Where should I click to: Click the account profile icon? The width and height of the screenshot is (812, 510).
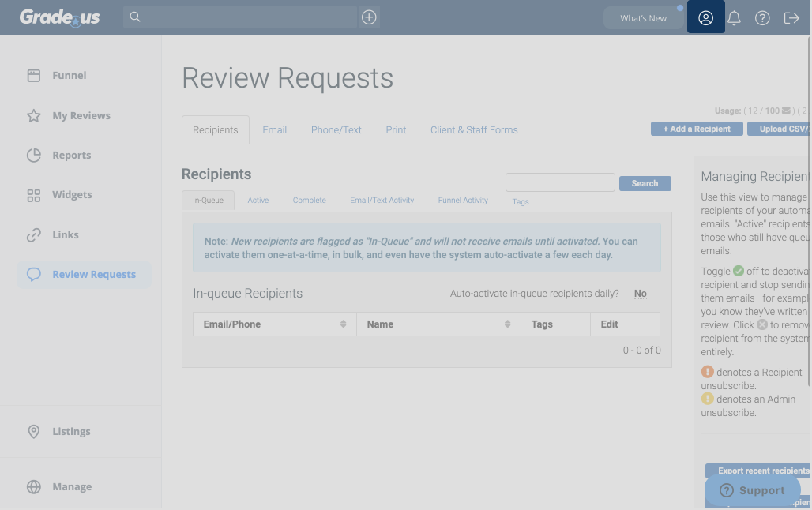point(705,17)
